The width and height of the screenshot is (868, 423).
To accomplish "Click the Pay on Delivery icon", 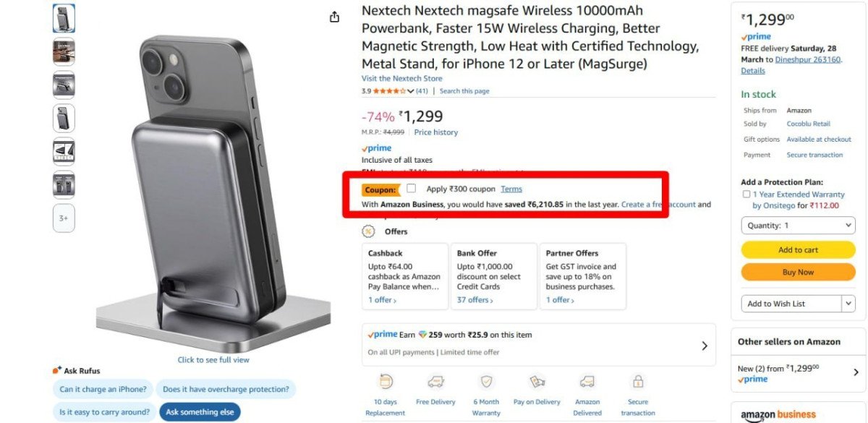I will pyautogui.click(x=537, y=382).
